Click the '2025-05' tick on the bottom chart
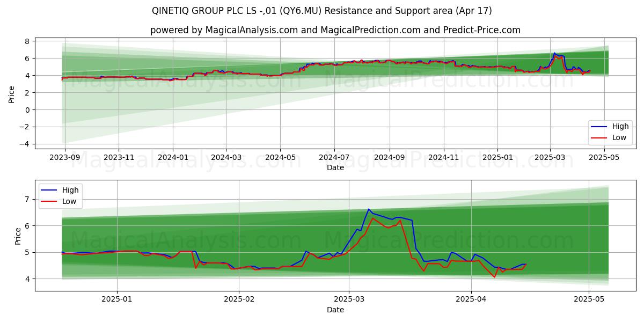Image resolution: width=644 pixels, height=322 pixels. coord(589,300)
